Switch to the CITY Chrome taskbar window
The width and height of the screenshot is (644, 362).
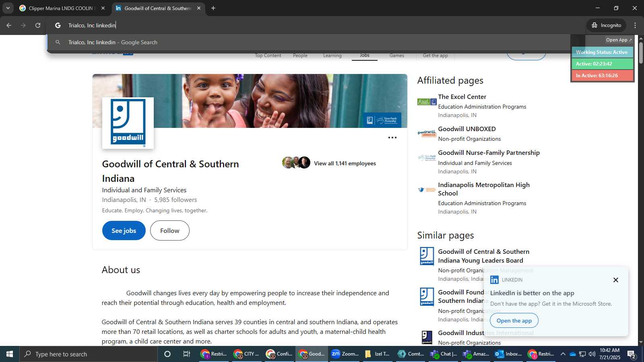click(x=247, y=354)
